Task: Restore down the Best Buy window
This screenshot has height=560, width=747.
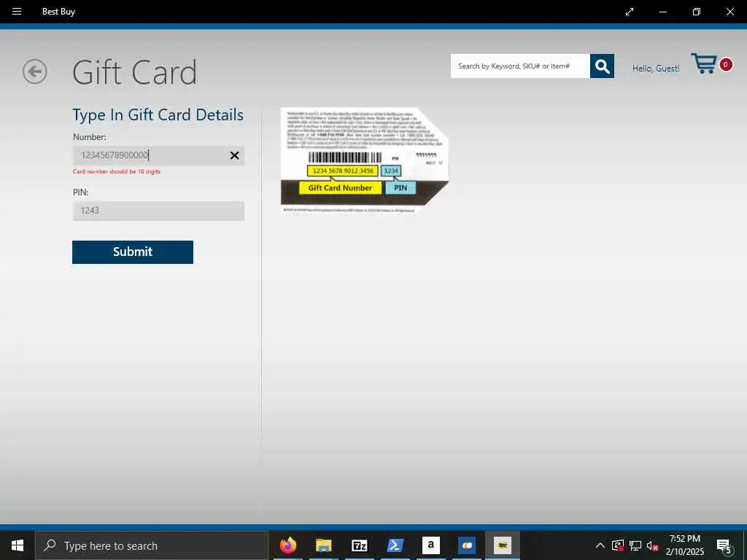Action: coord(696,12)
